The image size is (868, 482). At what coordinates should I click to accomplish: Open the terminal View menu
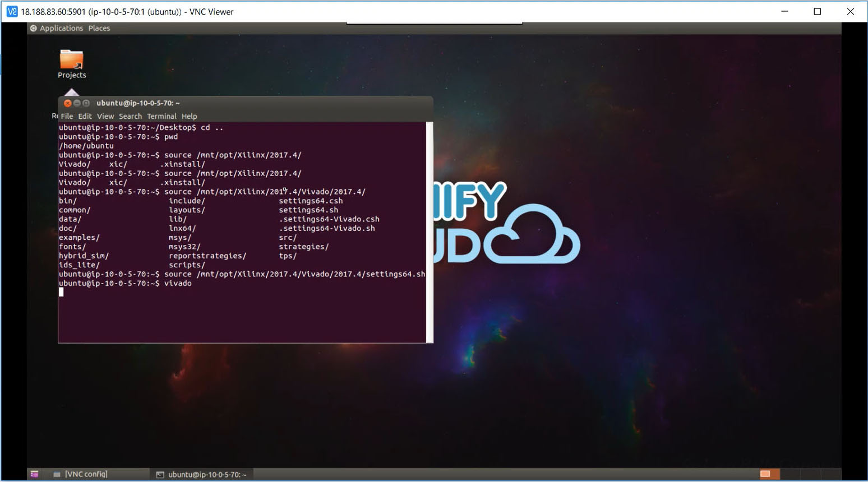(105, 116)
